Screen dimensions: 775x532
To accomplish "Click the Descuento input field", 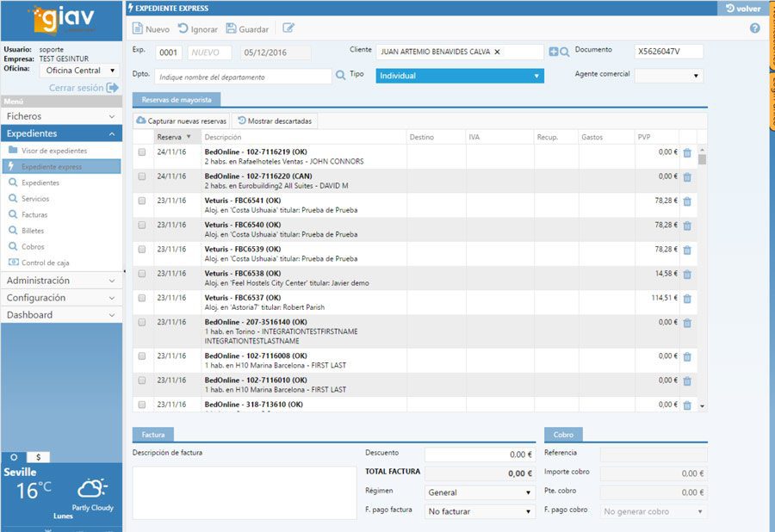I will click(x=480, y=455).
